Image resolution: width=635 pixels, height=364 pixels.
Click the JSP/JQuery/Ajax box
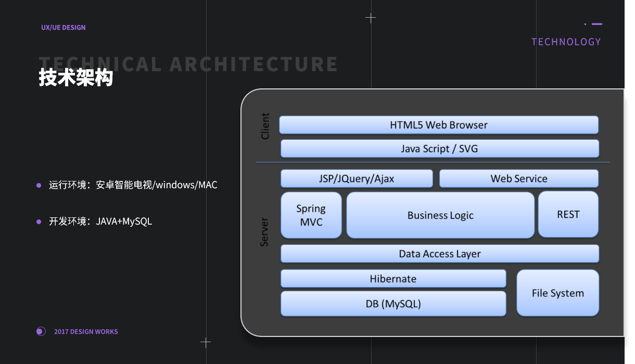[x=357, y=178]
